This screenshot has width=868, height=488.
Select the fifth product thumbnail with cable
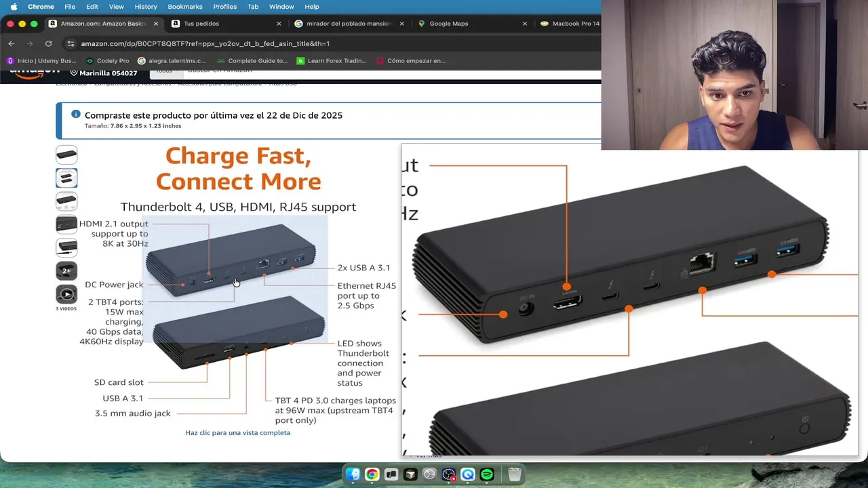point(66,248)
